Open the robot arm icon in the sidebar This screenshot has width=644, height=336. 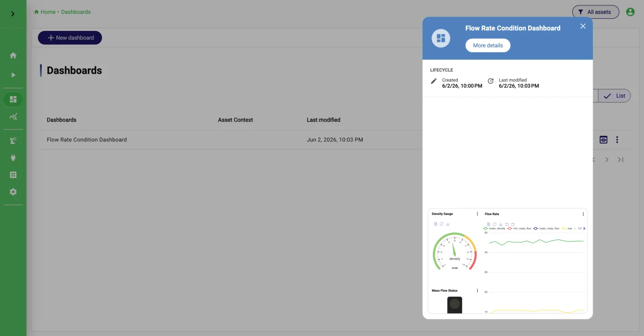tap(13, 140)
